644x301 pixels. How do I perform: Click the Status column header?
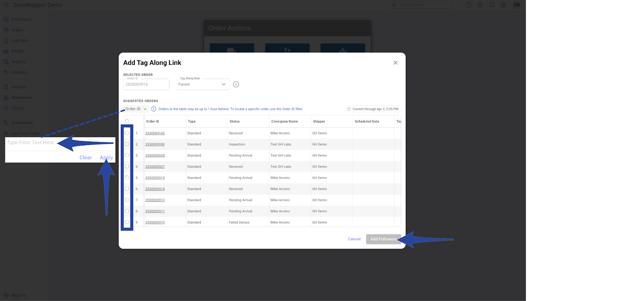[x=235, y=121]
